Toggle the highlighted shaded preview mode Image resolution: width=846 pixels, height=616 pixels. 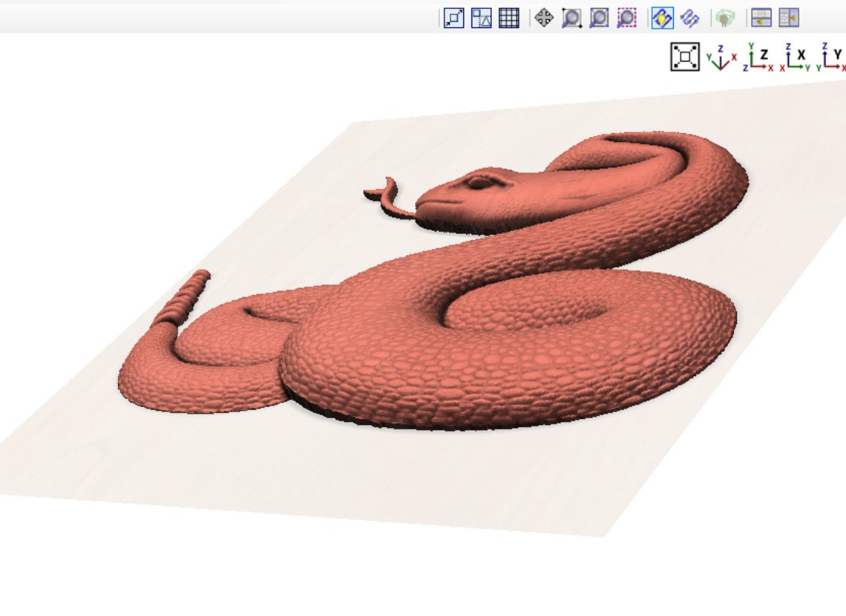(662, 19)
